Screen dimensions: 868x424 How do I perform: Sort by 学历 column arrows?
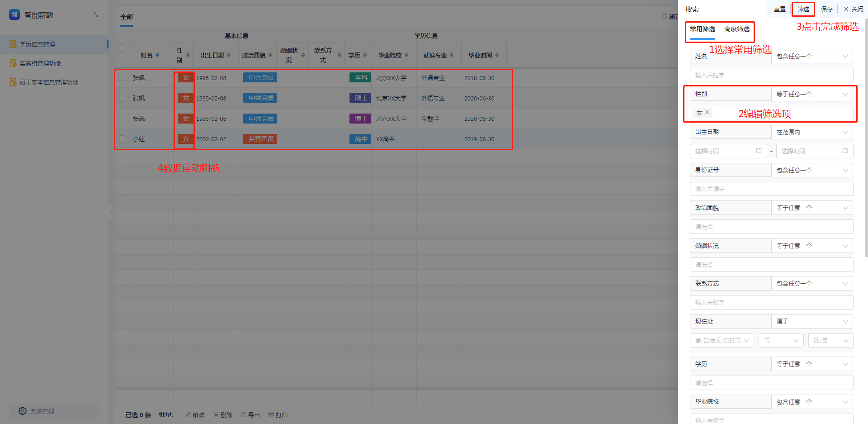coord(365,55)
